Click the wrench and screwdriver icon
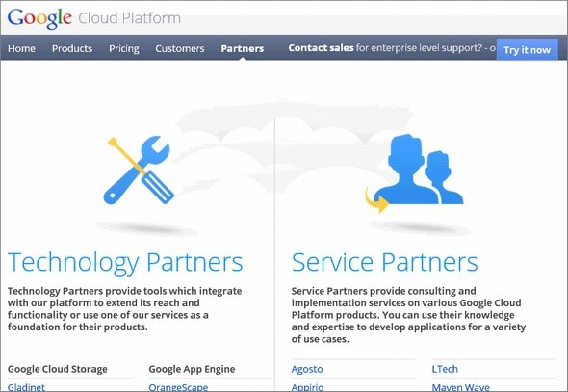 pos(139,170)
